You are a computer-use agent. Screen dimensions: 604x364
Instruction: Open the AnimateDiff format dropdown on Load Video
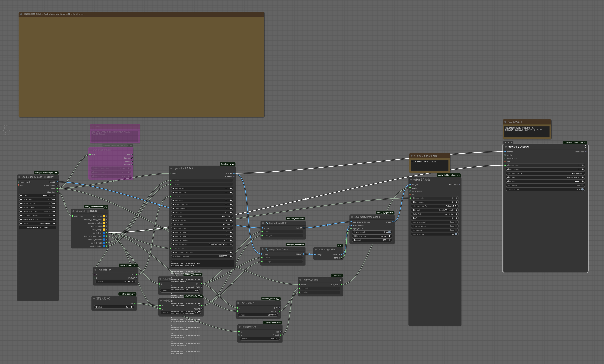click(37, 223)
